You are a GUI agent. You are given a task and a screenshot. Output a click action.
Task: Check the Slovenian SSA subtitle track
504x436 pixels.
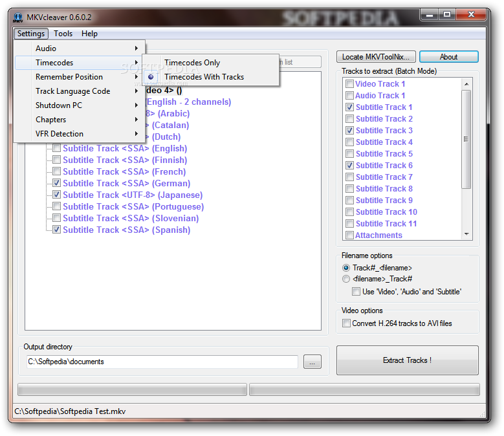(x=56, y=218)
